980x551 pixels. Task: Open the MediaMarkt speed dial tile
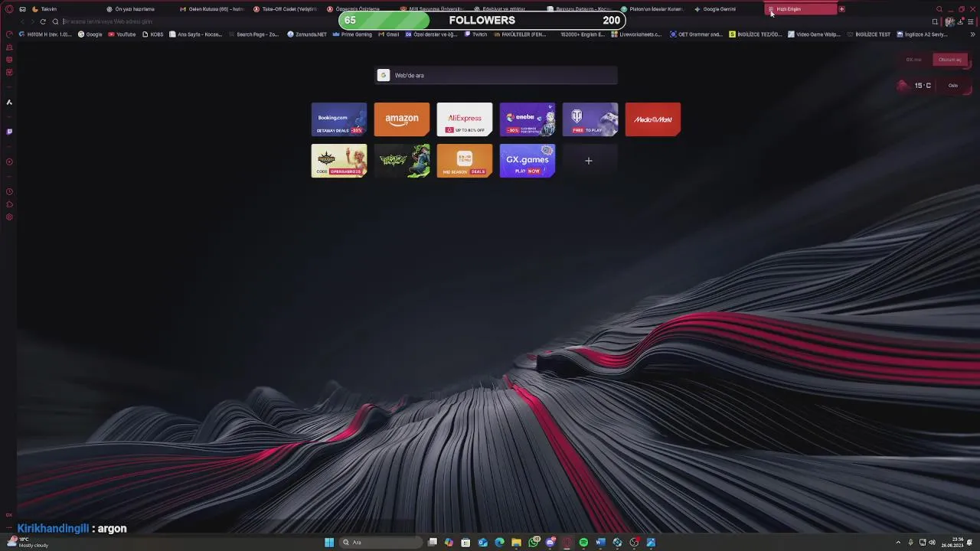coord(653,119)
